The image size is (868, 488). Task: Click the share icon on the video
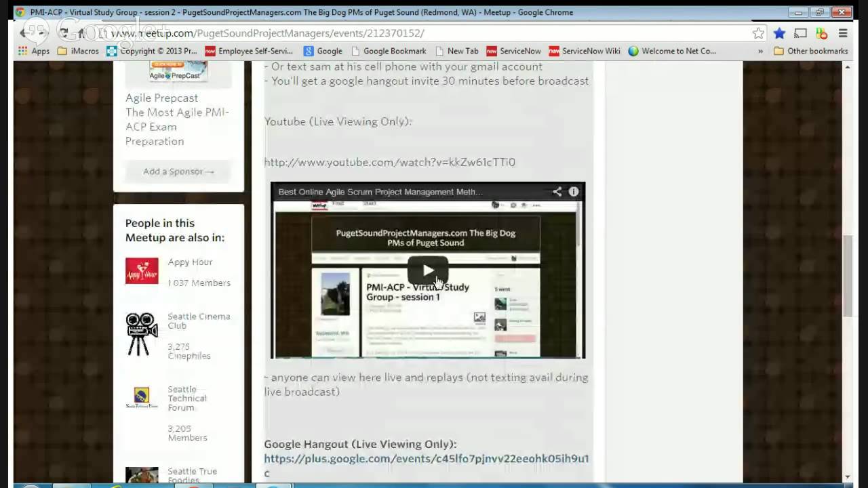(x=557, y=192)
